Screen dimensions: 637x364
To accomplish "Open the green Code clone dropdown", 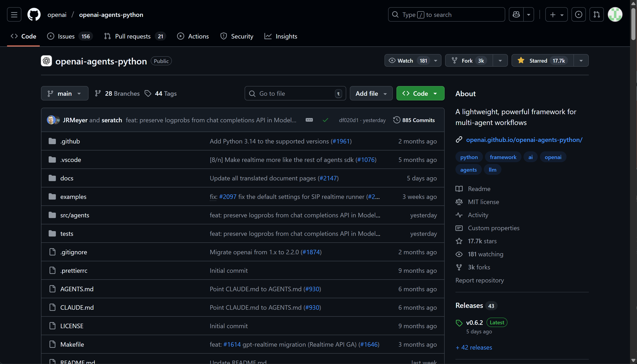I will click(420, 93).
